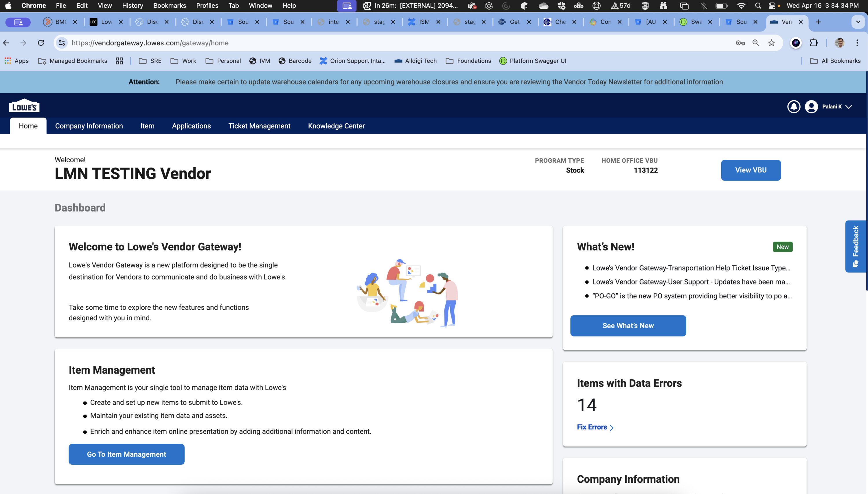Expand the tab search dropdown arrow
Screen dimensions: 868x494
coord(858,22)
